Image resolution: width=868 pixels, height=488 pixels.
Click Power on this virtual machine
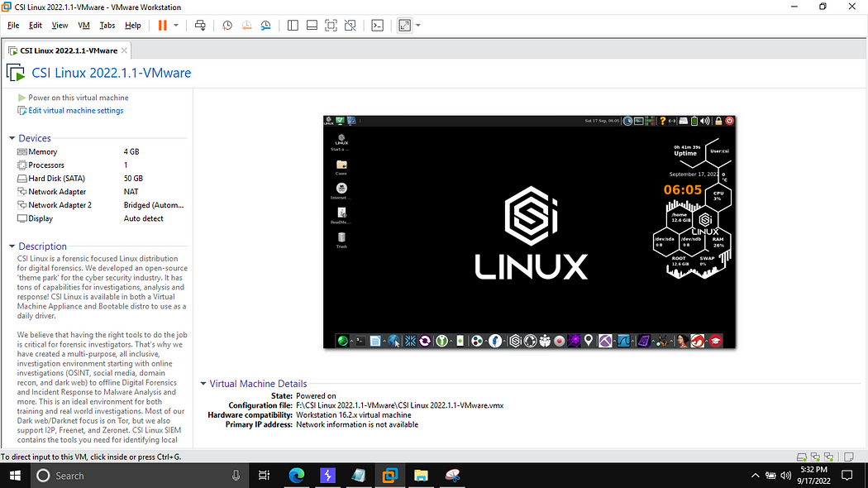pyautogui.click(x=73, y=98)
